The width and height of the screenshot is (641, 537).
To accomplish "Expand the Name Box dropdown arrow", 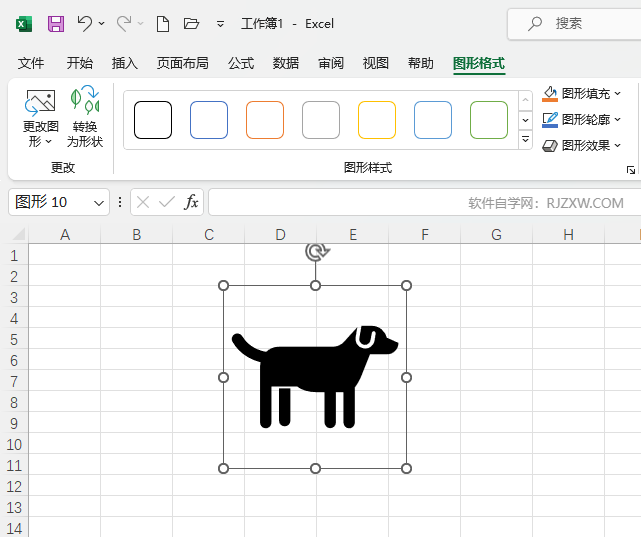I will click(x=99, y=203).
